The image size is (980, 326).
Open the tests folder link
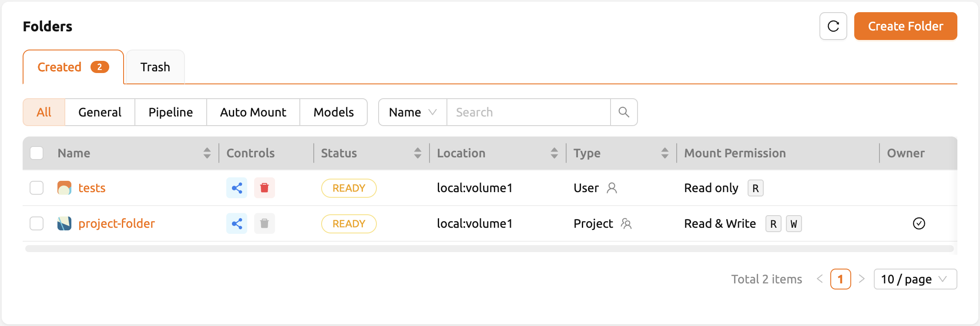(x=92, y=188)
